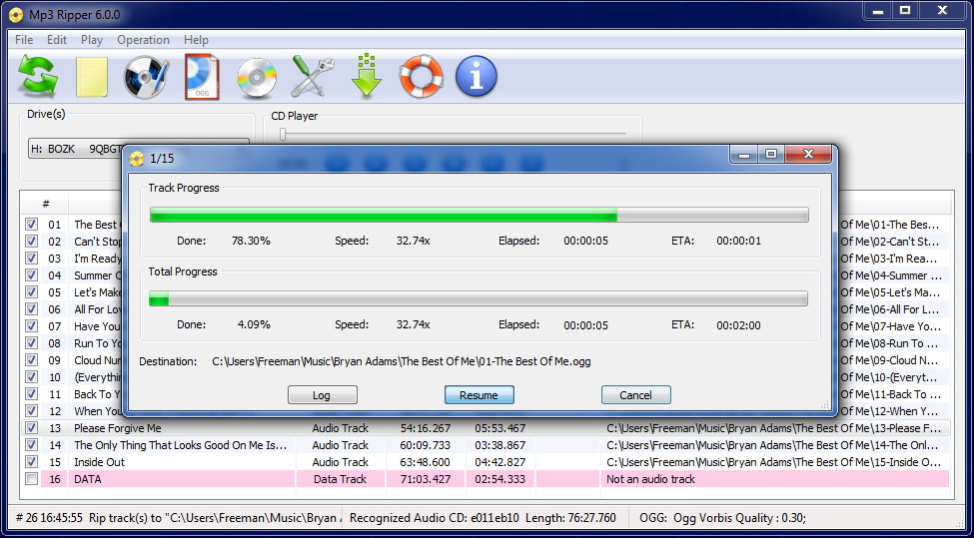The image size is (974, 538).
Task: Click the Cancel button in the progress dialog
Action: click(x=635, y=395)
